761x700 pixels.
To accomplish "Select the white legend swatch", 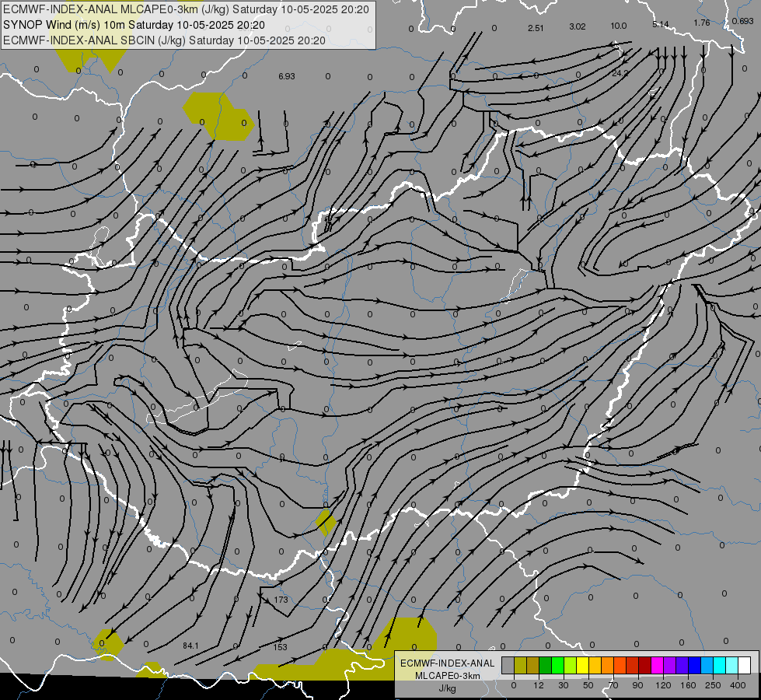I will 745,666.
